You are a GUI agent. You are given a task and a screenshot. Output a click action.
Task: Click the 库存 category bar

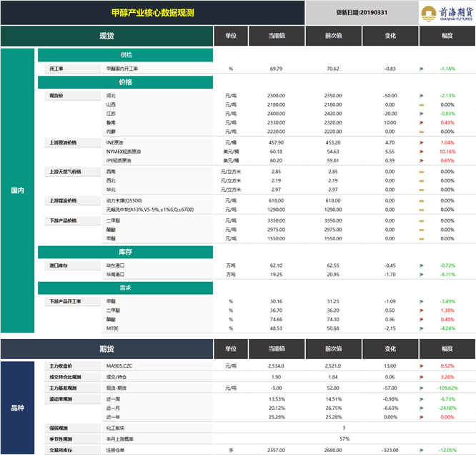click(125, 252)
